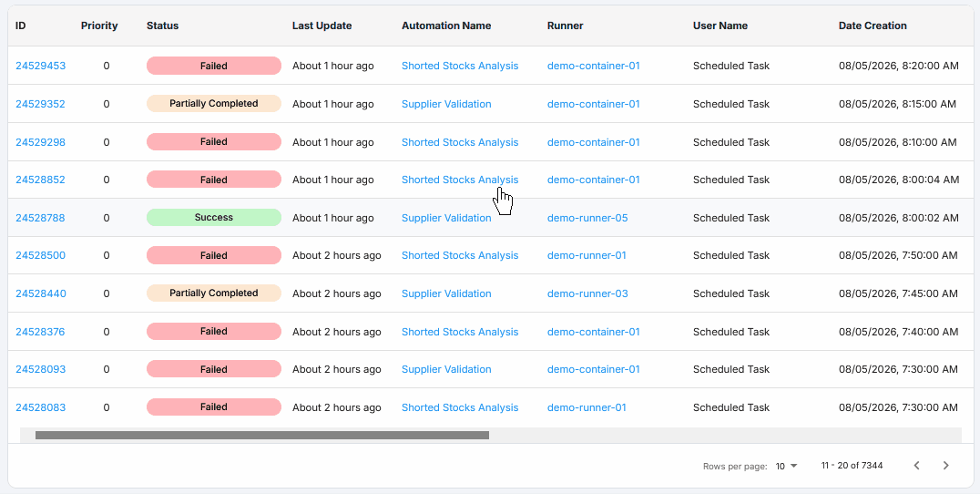Viewport: 980px width, 494px height.
Task: Go to the previous page arrow
Action: pos(917,465)
